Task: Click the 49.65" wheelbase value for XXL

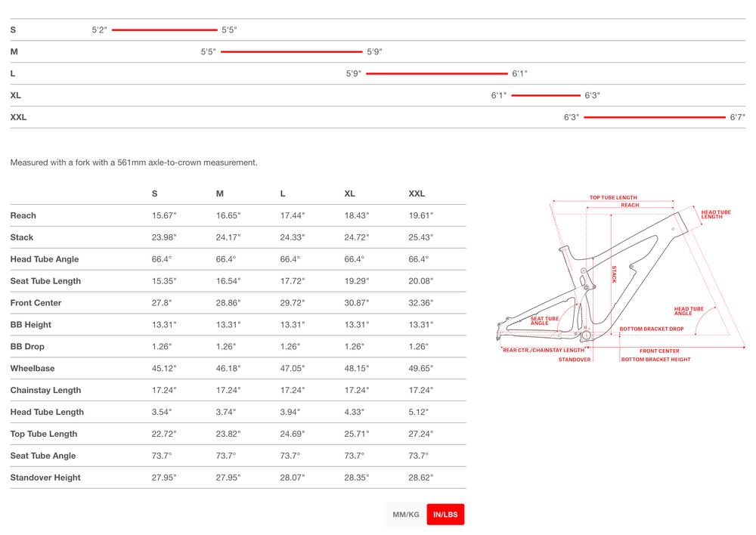Action: 421,369
